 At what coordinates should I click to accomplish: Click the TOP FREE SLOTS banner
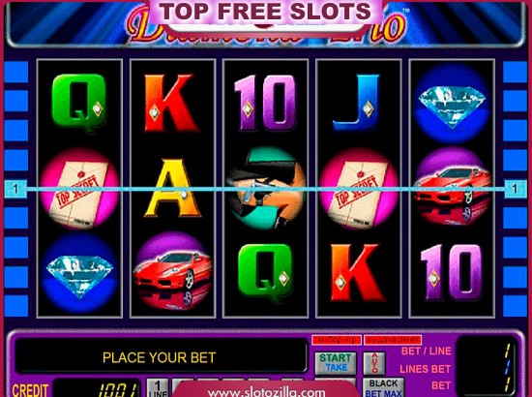tap(266, 12)
